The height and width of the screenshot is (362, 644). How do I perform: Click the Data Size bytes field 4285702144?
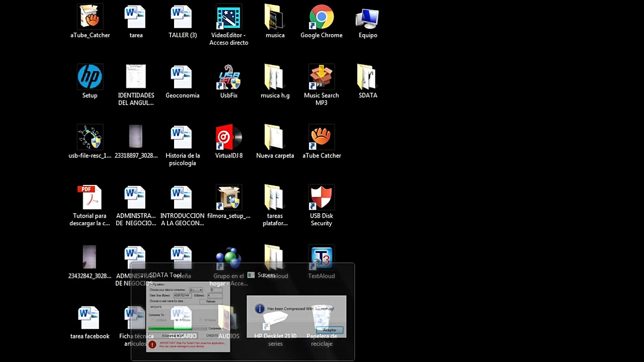point(183,296)
